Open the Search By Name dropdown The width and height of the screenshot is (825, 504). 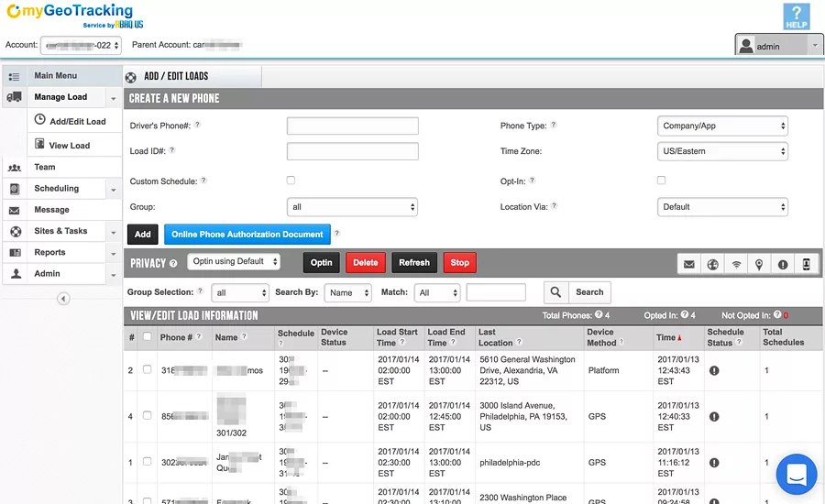point(347,292)
